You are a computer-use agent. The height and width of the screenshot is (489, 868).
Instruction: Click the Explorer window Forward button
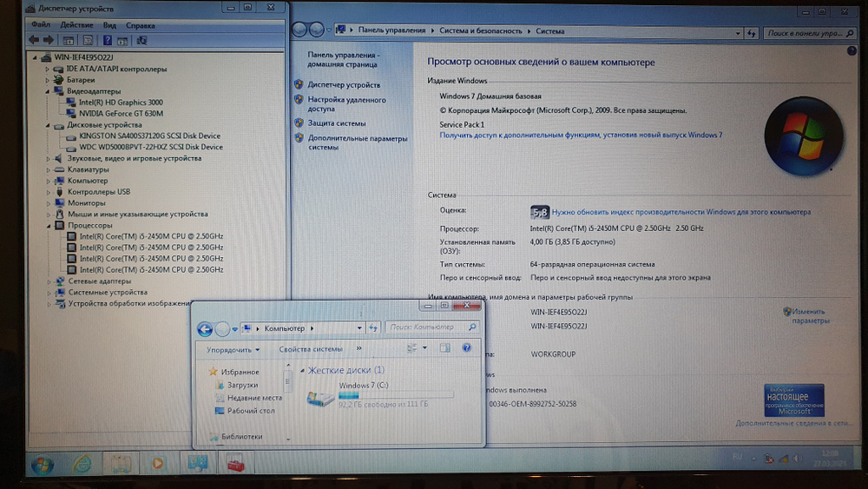(222, 329)
